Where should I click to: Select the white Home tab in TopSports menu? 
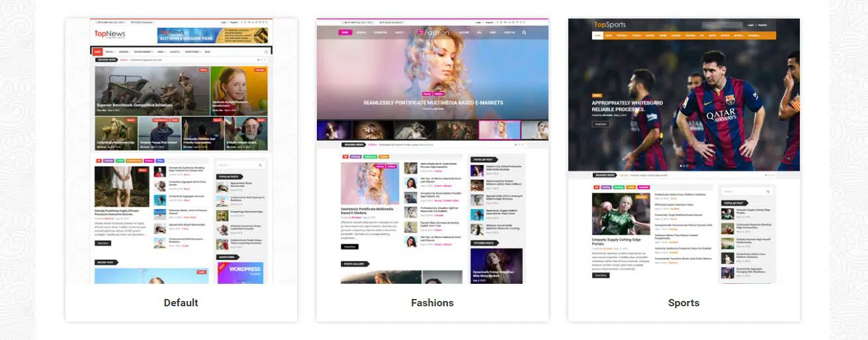click(x=597, y=35)
